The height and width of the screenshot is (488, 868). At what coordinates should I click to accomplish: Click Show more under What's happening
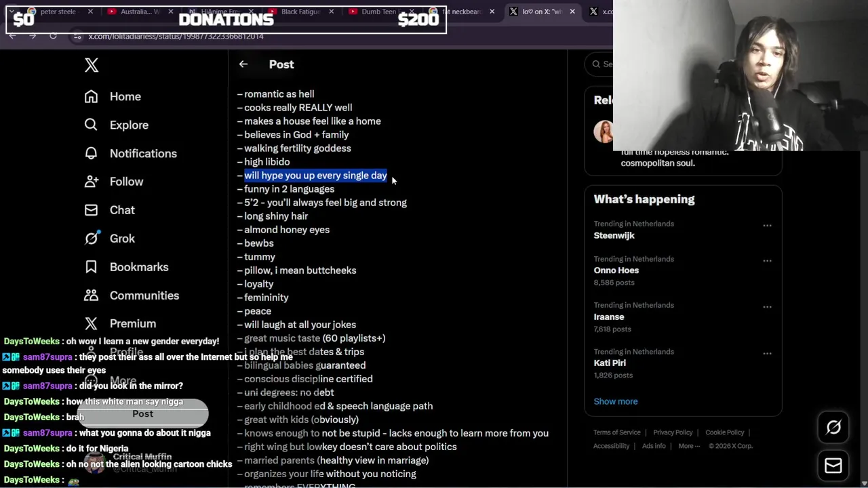point(616,401)
